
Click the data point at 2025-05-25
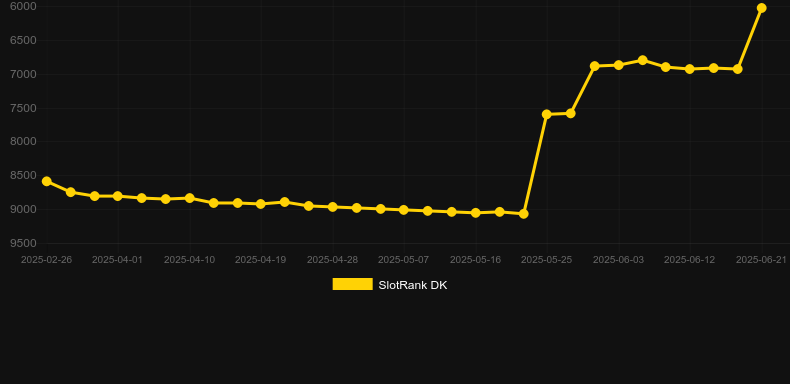tap(547, 114)
